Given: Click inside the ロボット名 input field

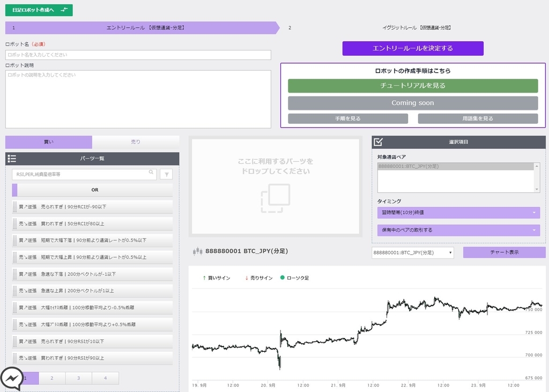Looking at the screenshot, I should point(137,54).
